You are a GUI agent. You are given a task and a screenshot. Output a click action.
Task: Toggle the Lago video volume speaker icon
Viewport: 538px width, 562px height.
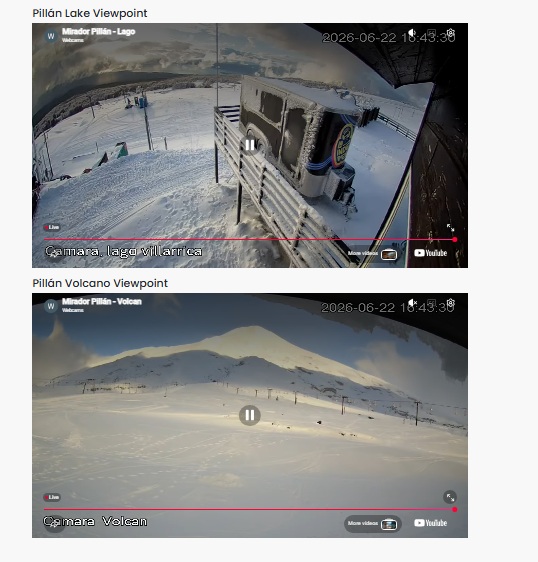tap(413, 33)
